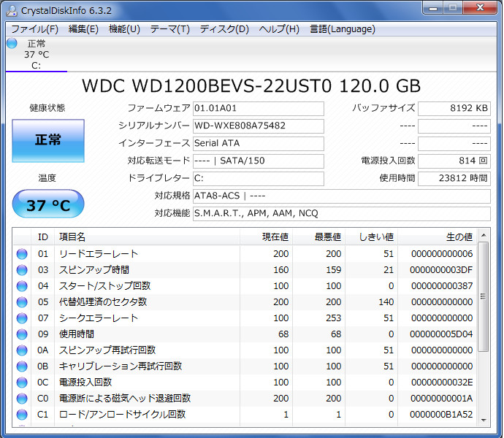Select the ロード/アンロードサイクル回数 row name
This screenshot has height=438, width=504.
tap(122, 415)
